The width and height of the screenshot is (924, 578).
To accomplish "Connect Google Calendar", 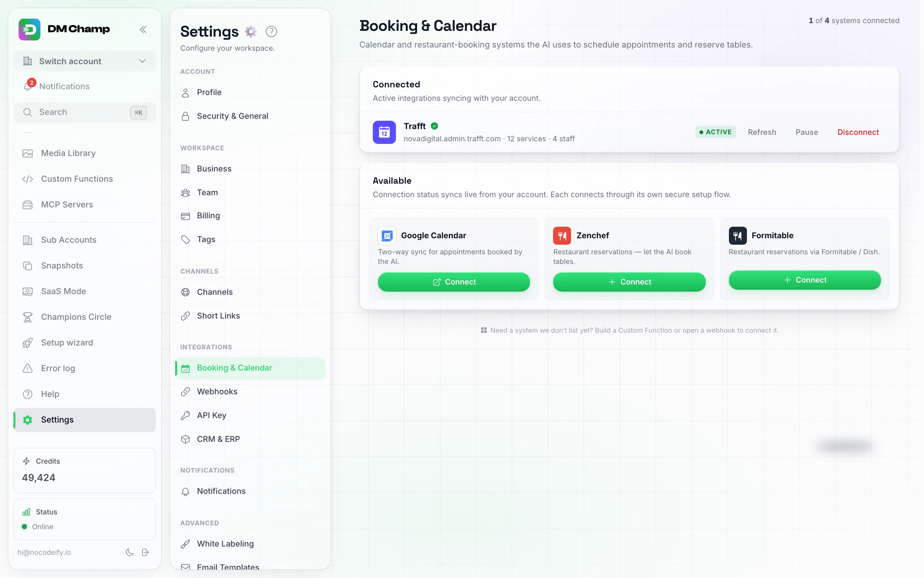I will click(454, 282).
